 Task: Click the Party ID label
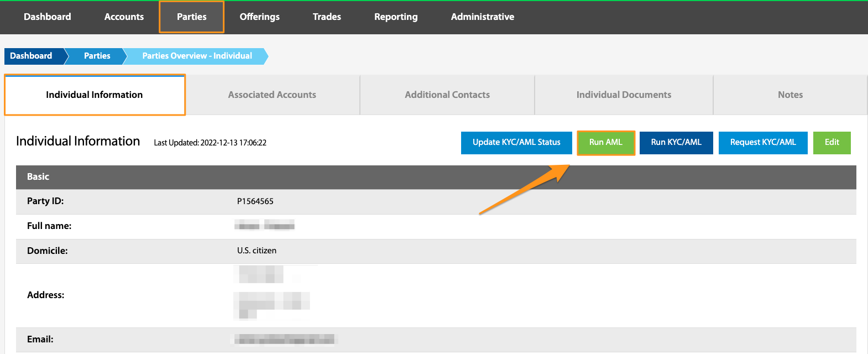click(45, 201)
